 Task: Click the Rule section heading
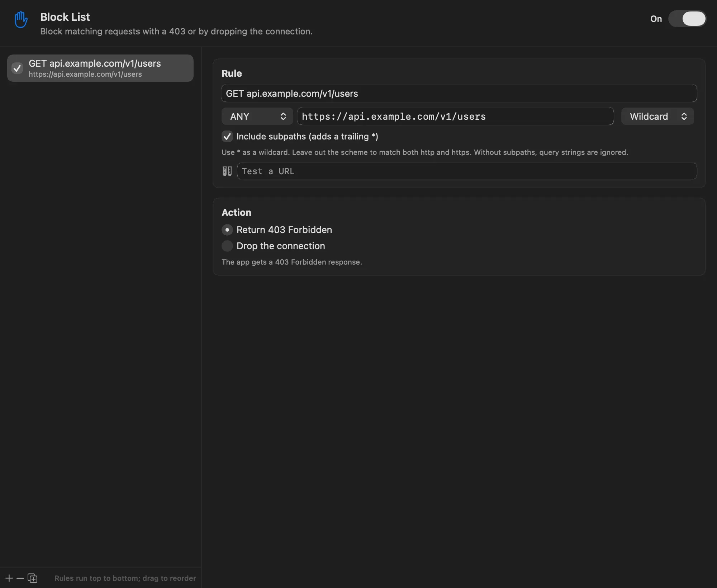tap(232, 73)
